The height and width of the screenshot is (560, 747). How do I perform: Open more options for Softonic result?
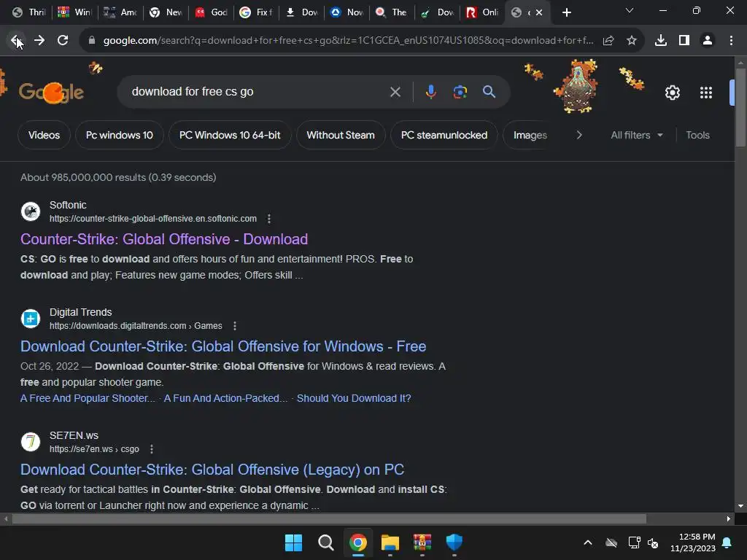pyautogui.click(x=269, y=219)
